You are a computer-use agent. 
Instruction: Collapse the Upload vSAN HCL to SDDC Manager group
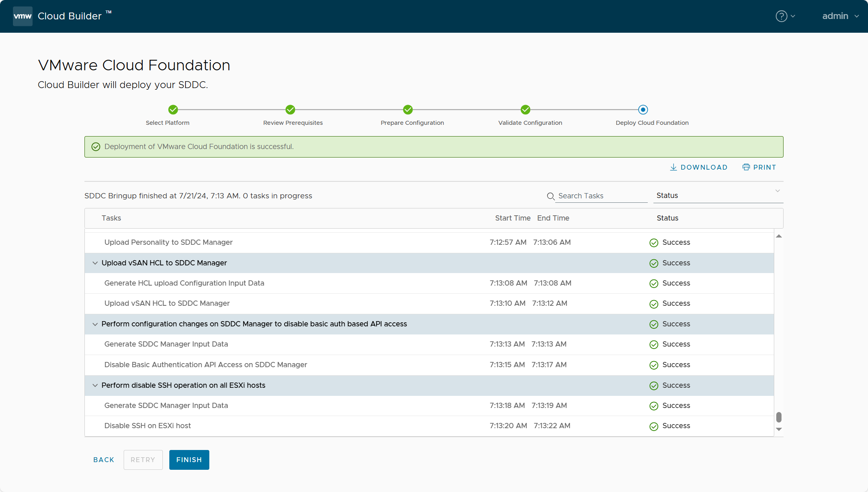pos(95,263)
